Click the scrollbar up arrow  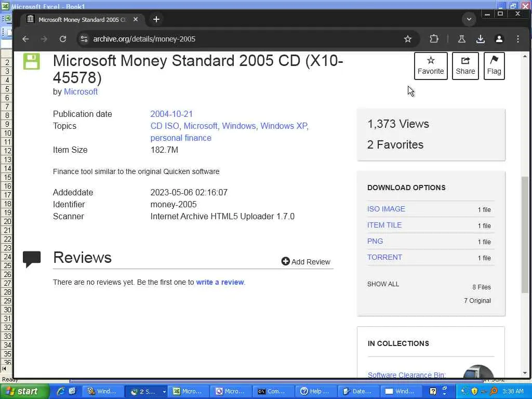(x=525, y=56)
